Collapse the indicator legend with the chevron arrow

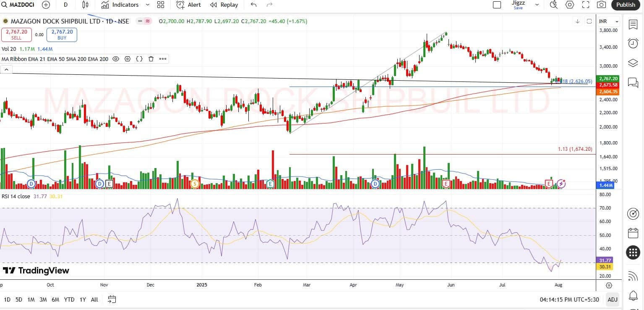click(x=6, y=69)
